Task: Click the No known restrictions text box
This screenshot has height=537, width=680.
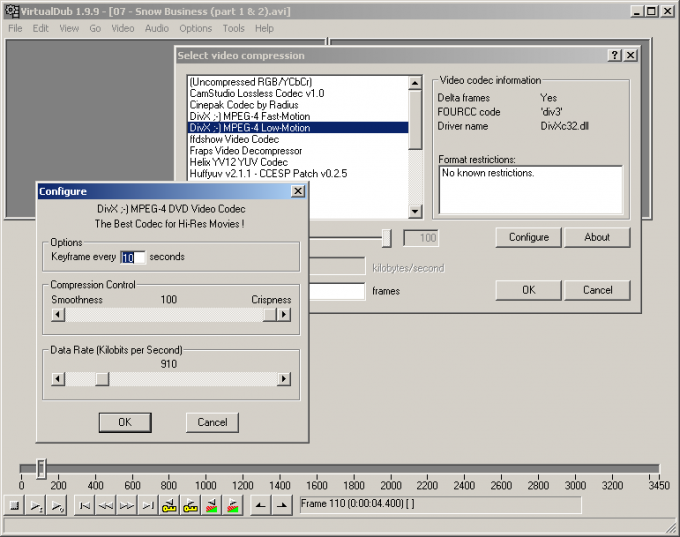Action: click(x=531, y=190)
